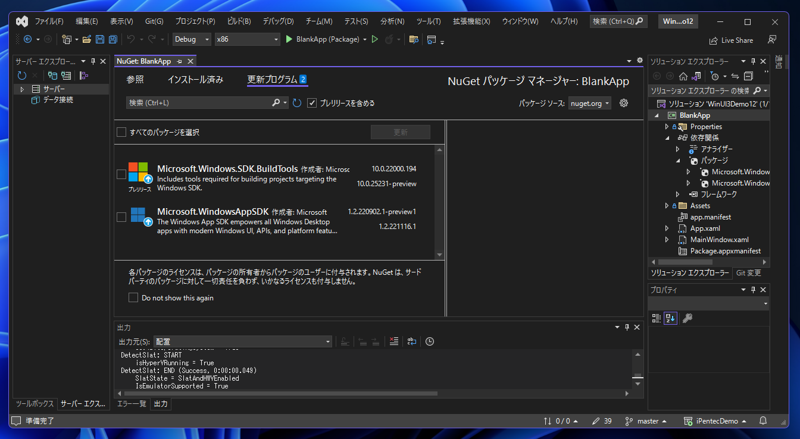Click the Collapse All icon in Solution Explorer toolbar
800x439 pixels.
(748, 76)
